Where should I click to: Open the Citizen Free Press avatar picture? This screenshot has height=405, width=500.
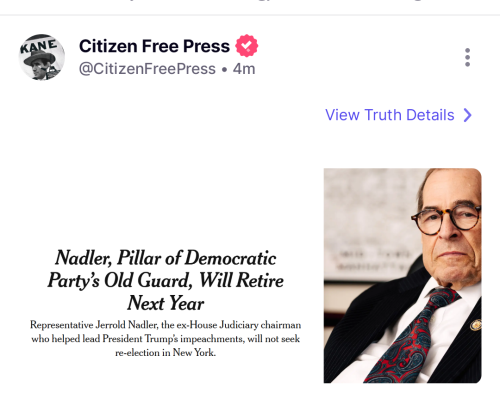[x=42, y=57]
